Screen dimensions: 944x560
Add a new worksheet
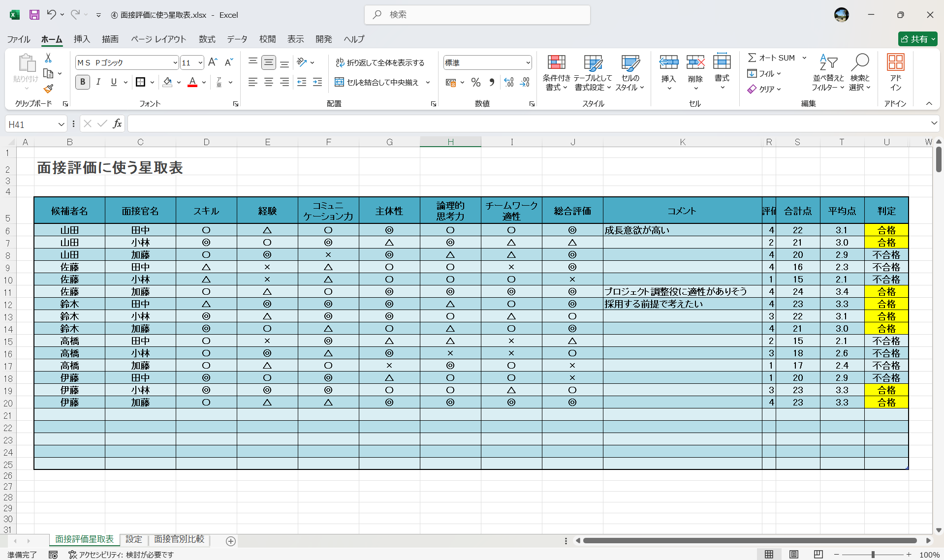click(230, 541)
